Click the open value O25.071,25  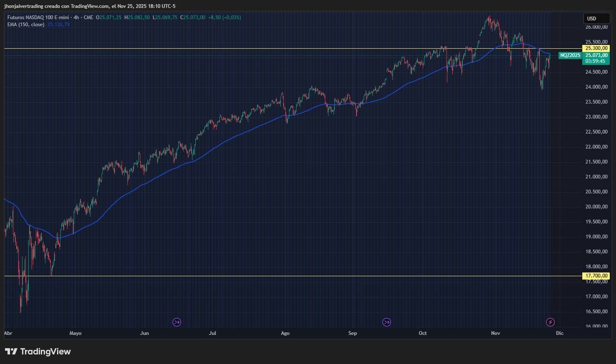pyautogui.click(x=109, y=17)
